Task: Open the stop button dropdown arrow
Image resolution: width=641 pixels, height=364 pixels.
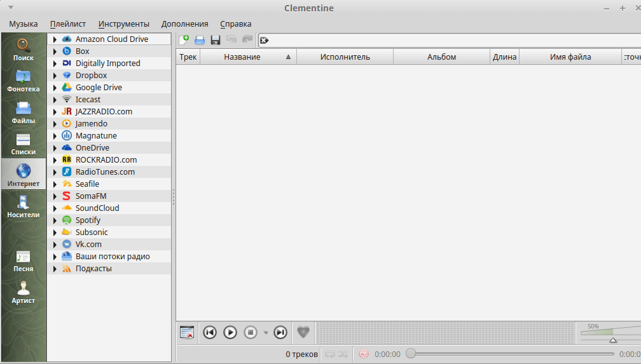Action: pos(266,332)
